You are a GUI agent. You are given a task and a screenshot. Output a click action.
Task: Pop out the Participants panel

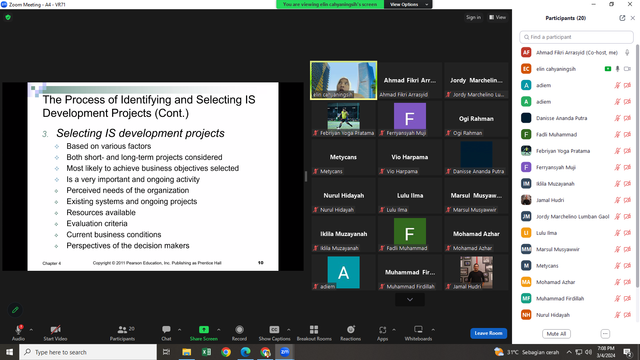click(622, 18)
